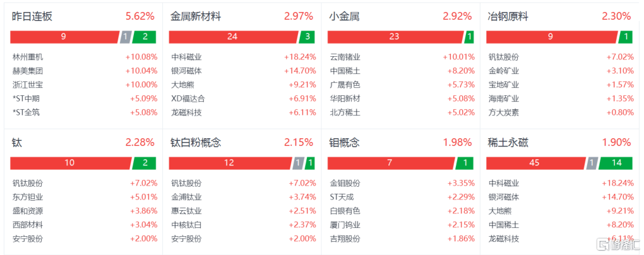Select 金浦钛业 under 钛白粉概念
Screen dimensions: 644x255
coord(186,197)
